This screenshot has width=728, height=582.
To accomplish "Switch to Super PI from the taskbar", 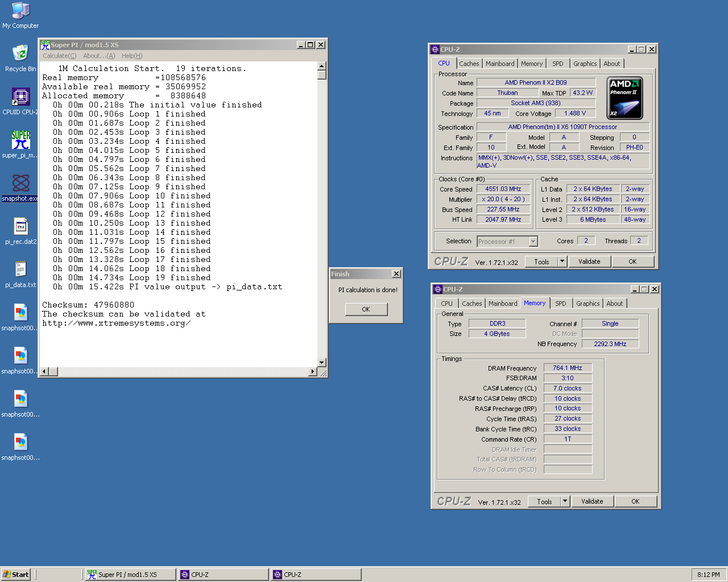I will click(130, 575).
